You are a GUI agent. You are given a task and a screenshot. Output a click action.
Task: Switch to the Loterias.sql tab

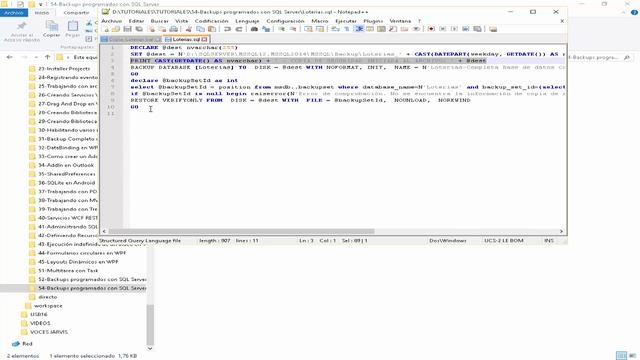186,39
